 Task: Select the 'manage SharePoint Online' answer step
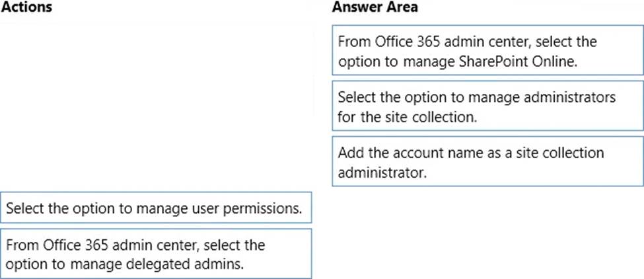tap(487, 52)
